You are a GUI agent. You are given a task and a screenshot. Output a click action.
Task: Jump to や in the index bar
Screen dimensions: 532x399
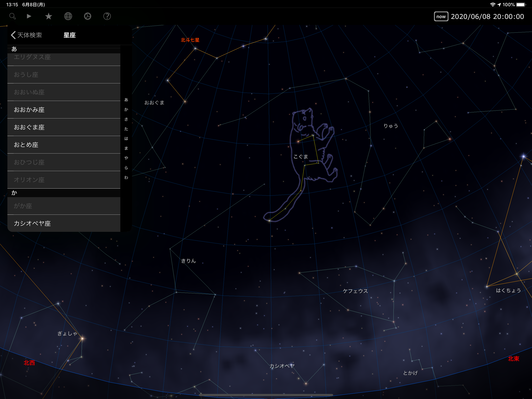point(126,158)
